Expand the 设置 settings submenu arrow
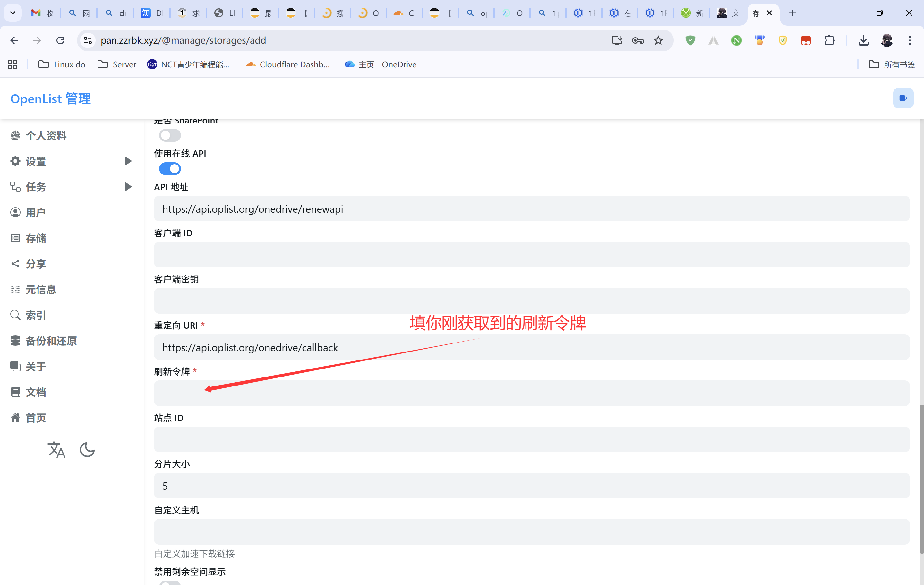This screenshot has height=585, width=924. 128,161
